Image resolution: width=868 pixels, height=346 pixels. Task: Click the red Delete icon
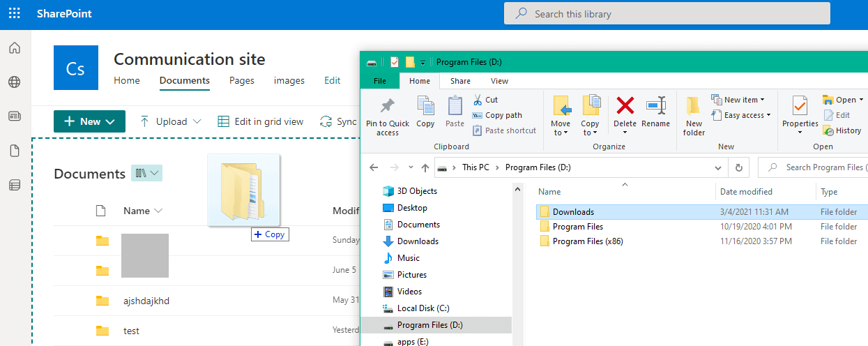click(x=625, y=106)
